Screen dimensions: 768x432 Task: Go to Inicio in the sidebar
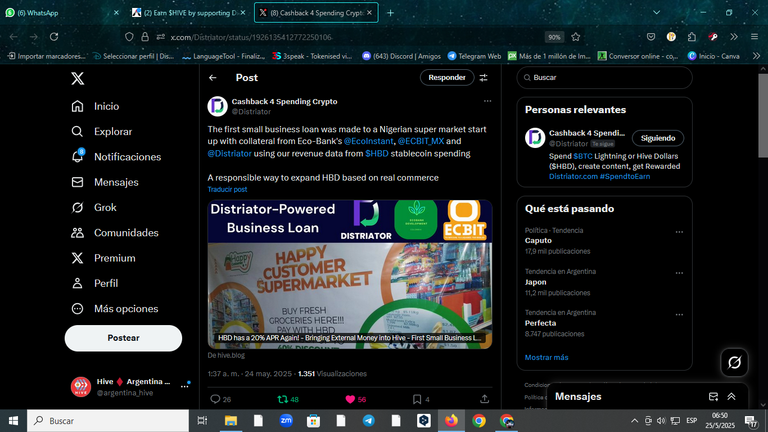click(95, 106)
